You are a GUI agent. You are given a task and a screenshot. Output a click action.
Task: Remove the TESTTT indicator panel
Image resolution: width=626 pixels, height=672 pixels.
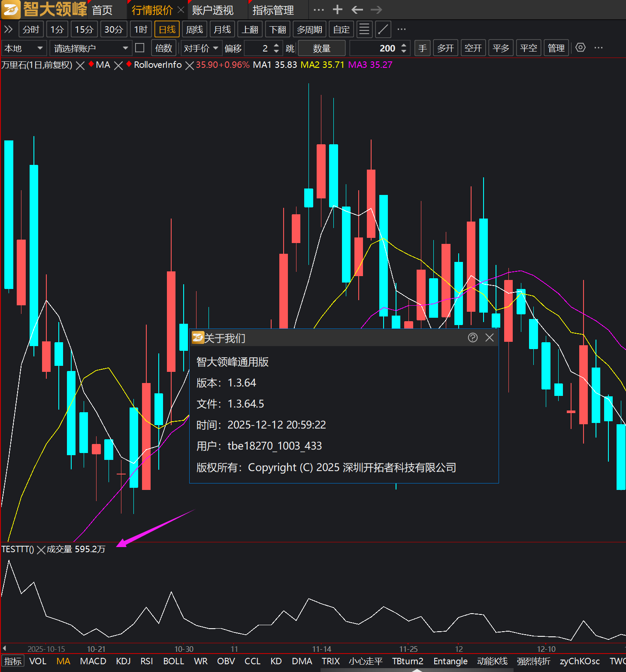[x=41, y=550]
